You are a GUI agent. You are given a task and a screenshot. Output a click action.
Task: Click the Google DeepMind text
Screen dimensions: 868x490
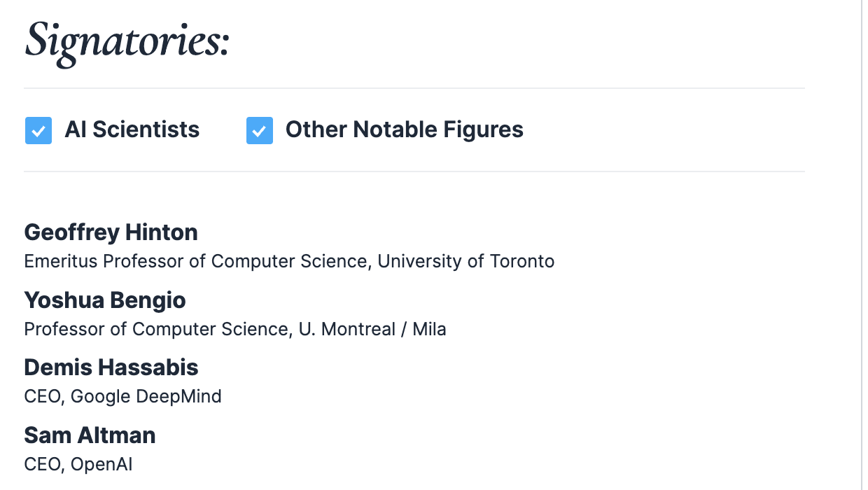pyautogui.click(x=146, y=397)
